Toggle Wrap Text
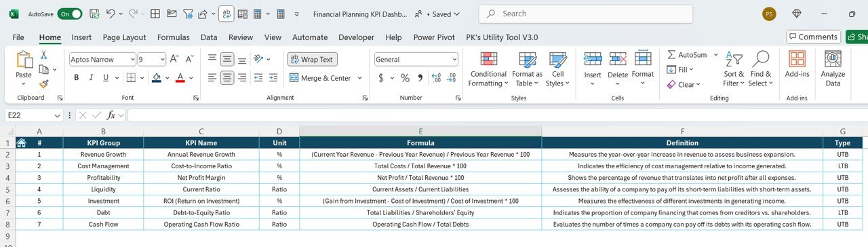Viewport: 868px width, 247px height. coord(312,59)
